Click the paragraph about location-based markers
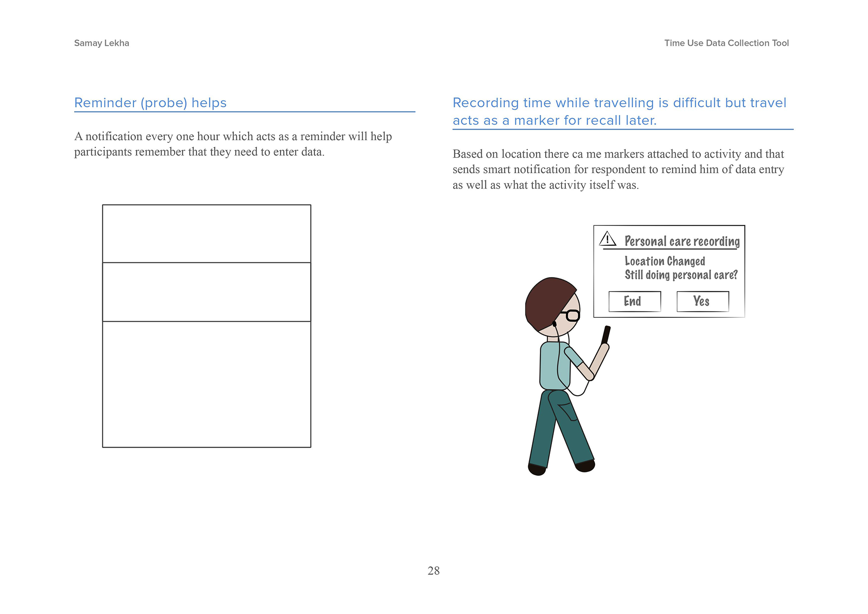868x614 pixels. 618,169
